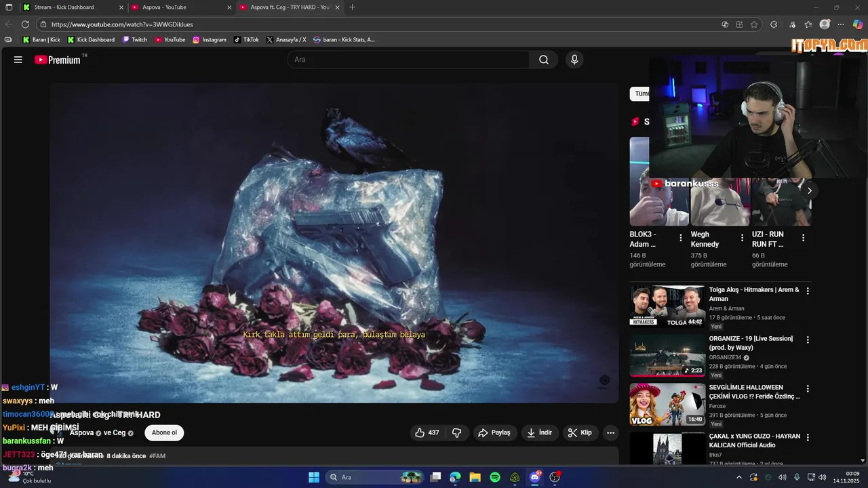This screenshot has height=488, width=868.
Task: Open options menu for Tolga Akış video
Action: (x=807, y=291)
